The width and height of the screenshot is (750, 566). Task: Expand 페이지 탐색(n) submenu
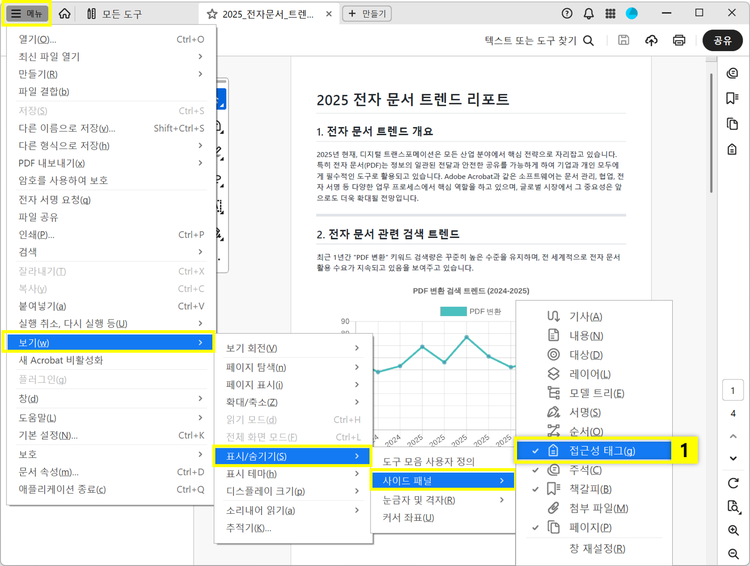tap(293, 367)
